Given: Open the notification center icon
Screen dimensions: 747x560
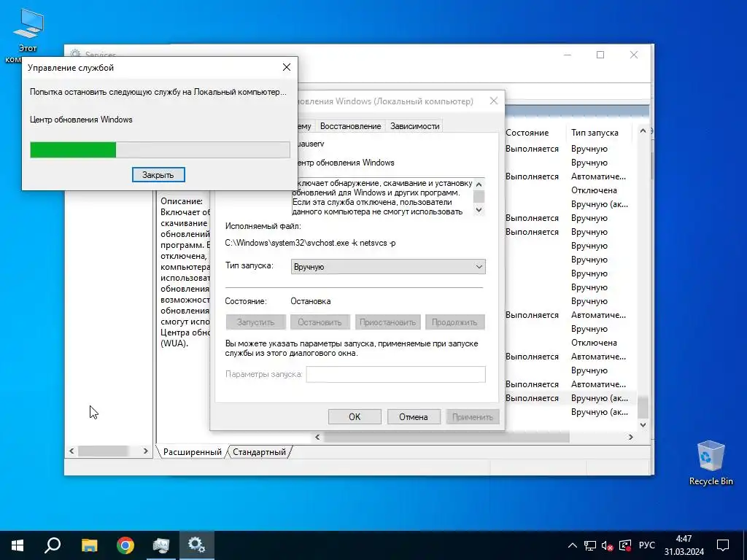Looking at the screenshot, I should tap(723, 545).
